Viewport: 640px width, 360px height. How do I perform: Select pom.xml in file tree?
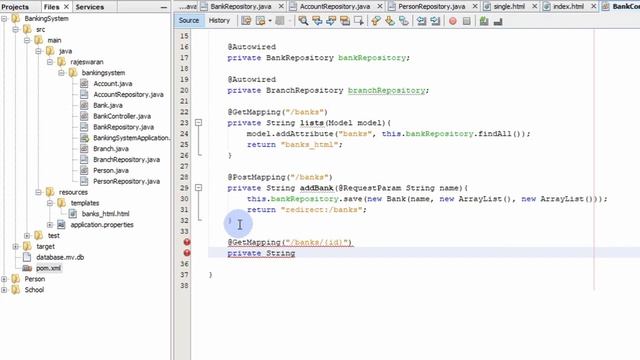pyautogui.click(x=49, y=268)
